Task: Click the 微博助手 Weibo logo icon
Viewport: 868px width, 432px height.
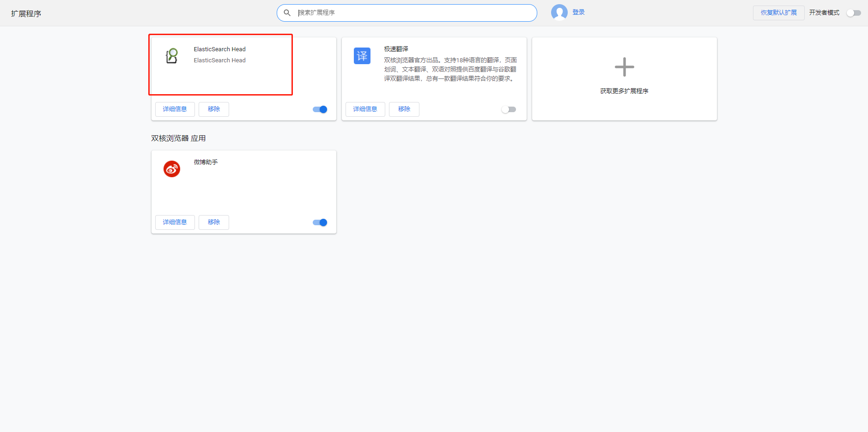Action: click(172, 169)
